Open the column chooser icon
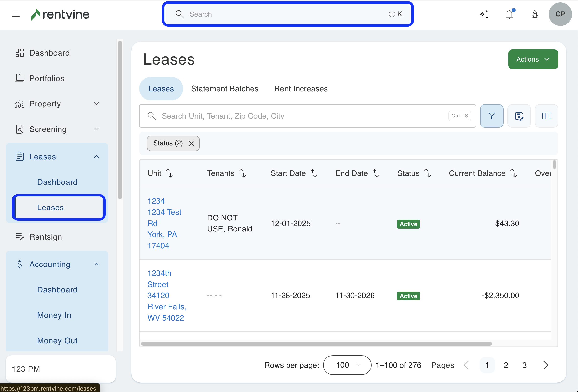This screenshot has width=578, height=392. pyautogui.click(x=546, y=116)
